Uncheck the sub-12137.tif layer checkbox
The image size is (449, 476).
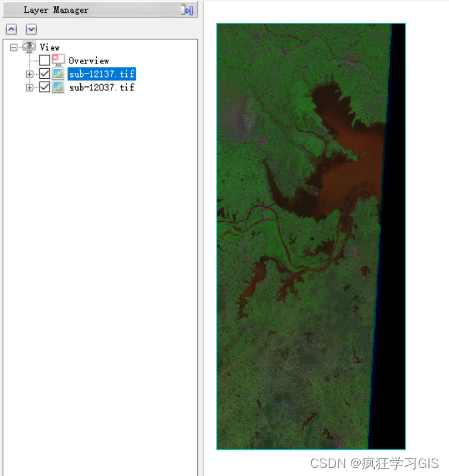point(45,74)
